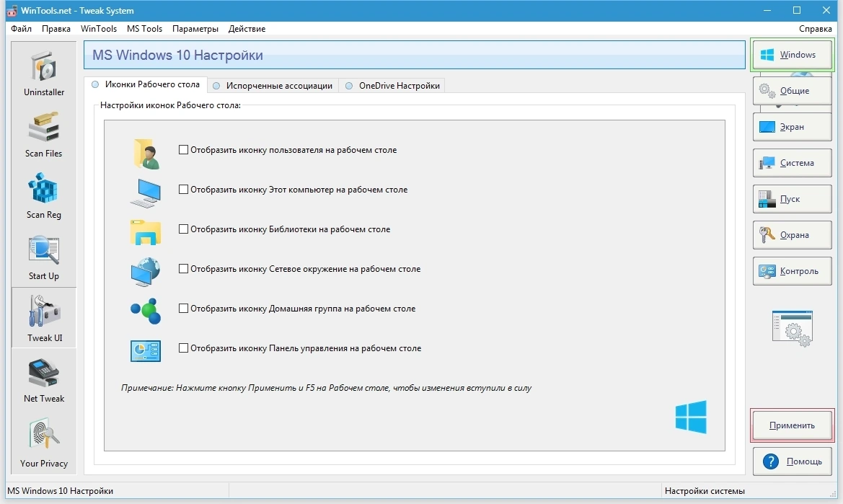843x504 pixels.
Task: Open the Scan Reg tool
Action: [44, 197]
